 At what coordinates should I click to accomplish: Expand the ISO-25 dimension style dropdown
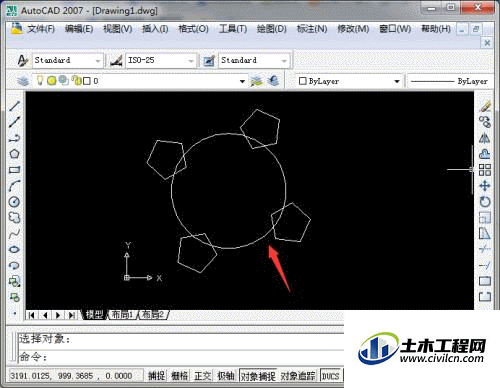pyautogui.click(x=191, y=61)
